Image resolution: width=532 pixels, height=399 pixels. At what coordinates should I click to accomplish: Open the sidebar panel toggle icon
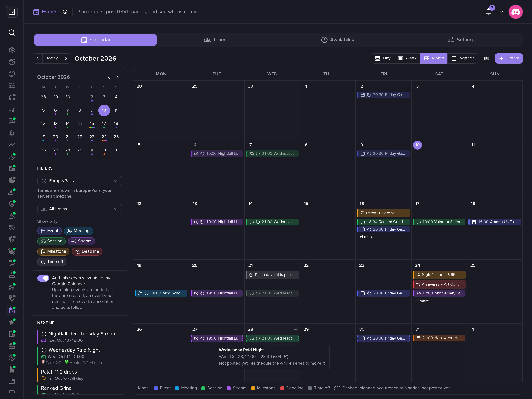coord(12,12)
